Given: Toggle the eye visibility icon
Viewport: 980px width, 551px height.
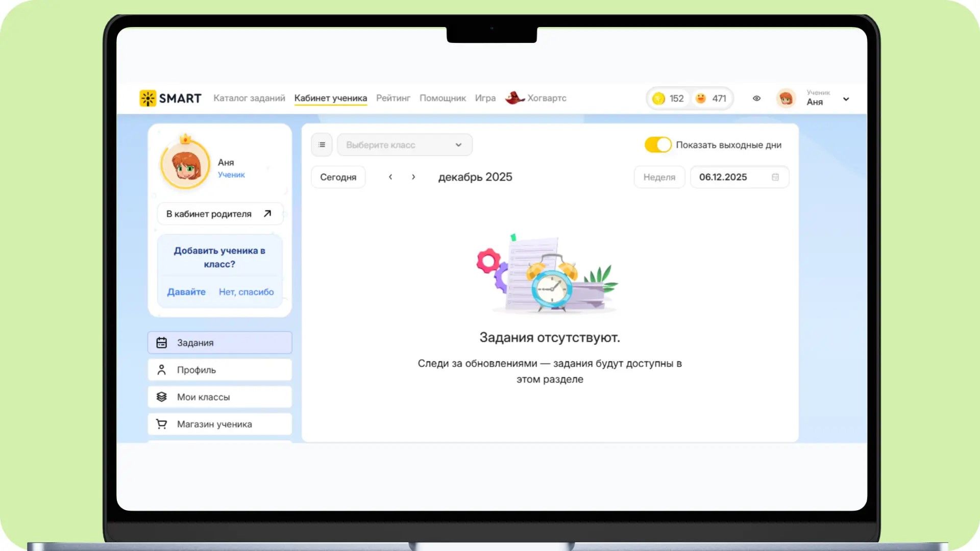Looking at the screenshot, I should (x=756, y=98).
